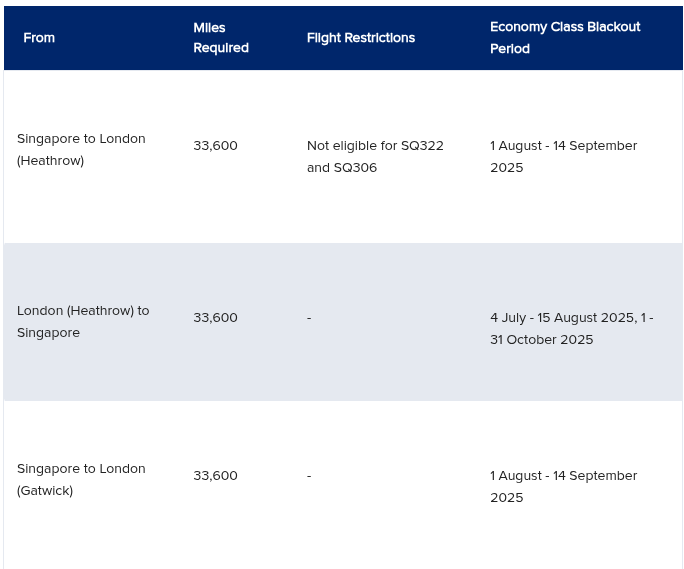
Task: Select the Singapore to London (Heathrow) route
Action: (81, 150)
